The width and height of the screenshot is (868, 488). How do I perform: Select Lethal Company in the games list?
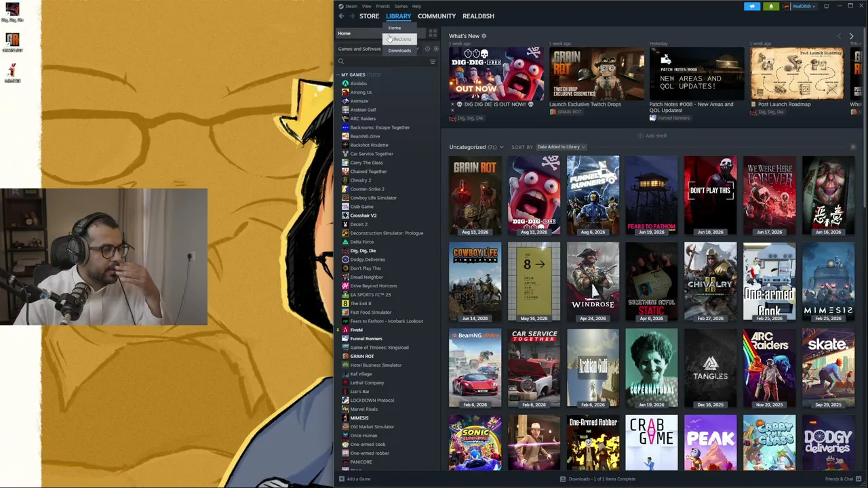pos(367,383)
